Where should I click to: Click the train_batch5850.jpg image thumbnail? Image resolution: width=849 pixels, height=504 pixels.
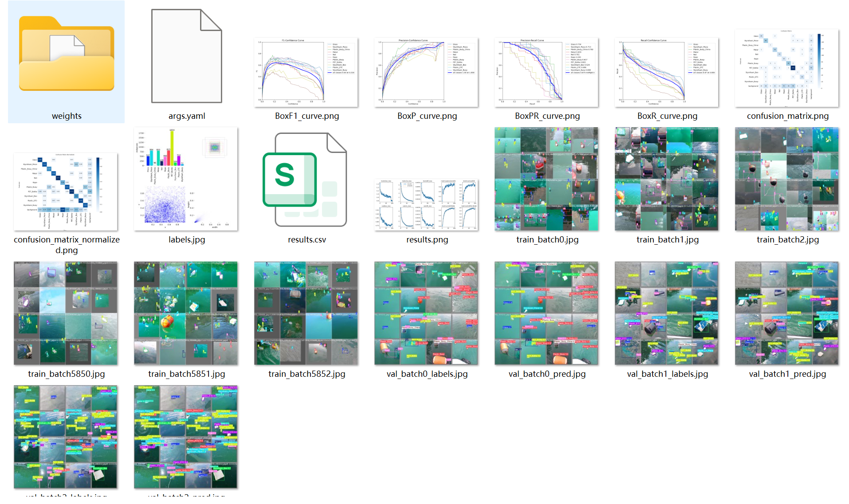click(66, 313)
